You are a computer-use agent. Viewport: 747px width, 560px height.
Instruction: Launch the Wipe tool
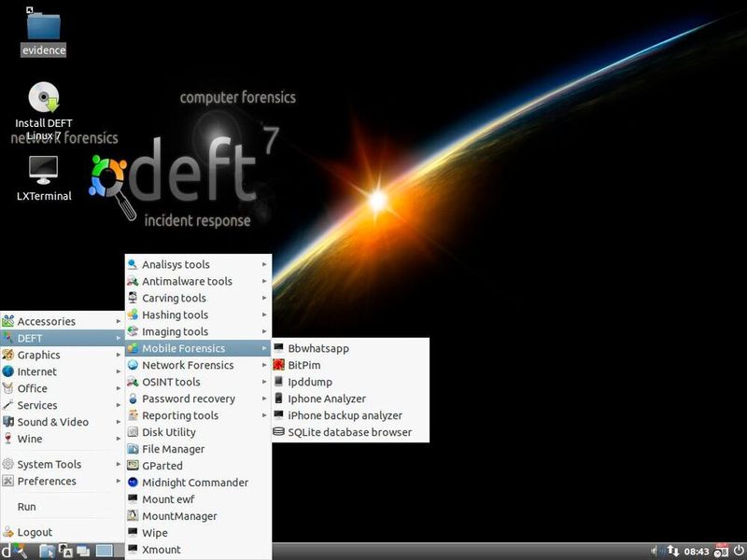198,533
